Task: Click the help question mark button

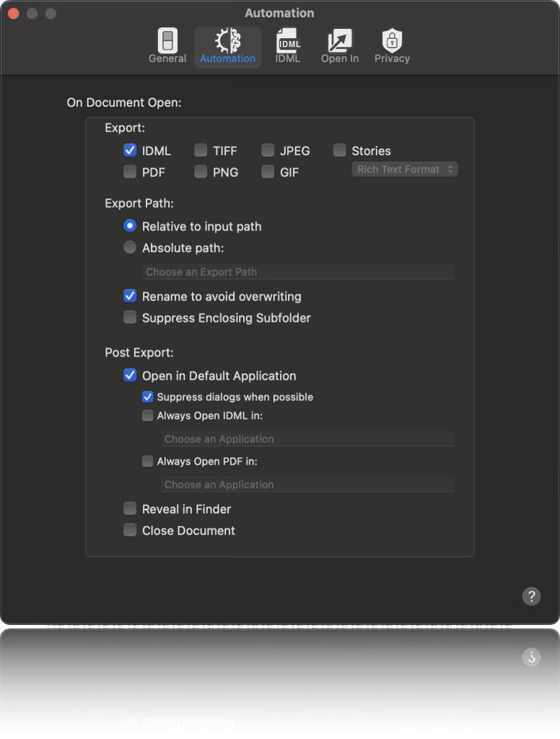Action: tap(531, 596)
